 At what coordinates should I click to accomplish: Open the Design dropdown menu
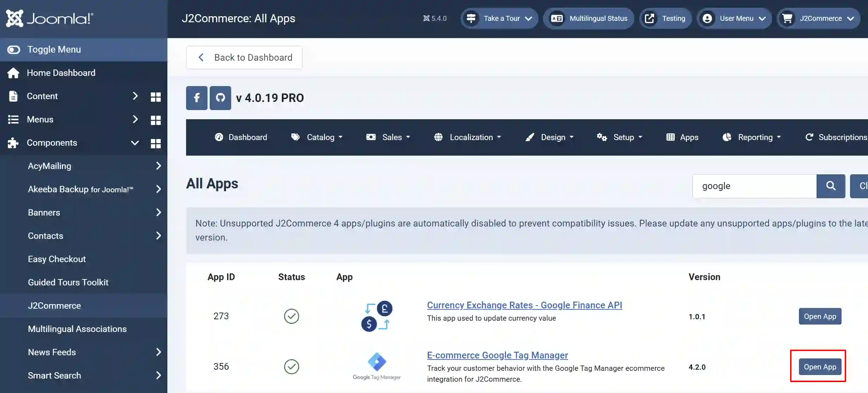click(x=549, y=137)
